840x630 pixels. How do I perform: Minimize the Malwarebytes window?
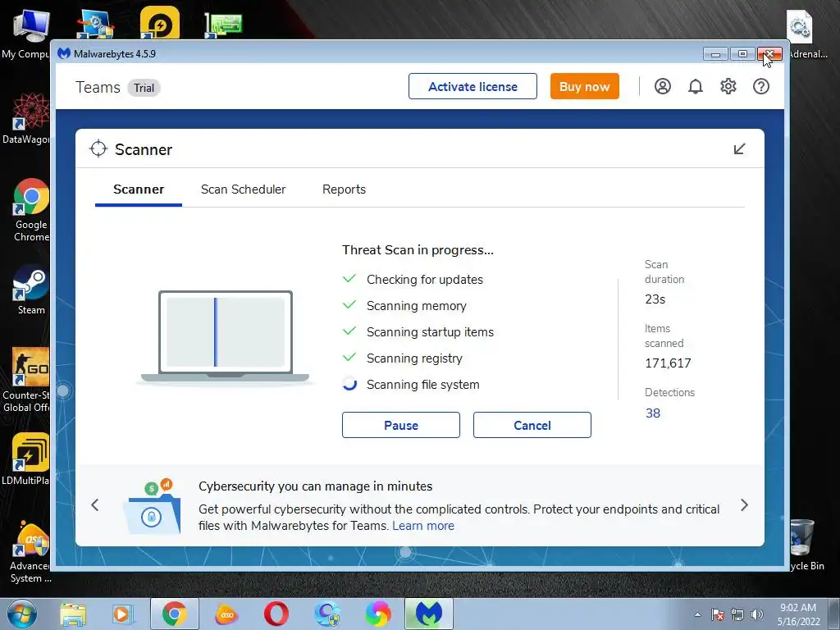(715, 53)
